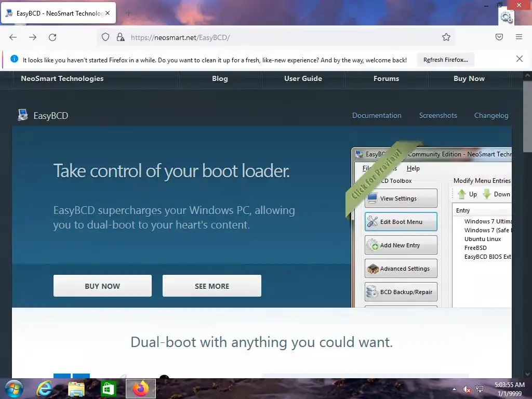This screenshot has width=532, height=399.
Task: Click the network tray icon
Action: click(480, 389)
